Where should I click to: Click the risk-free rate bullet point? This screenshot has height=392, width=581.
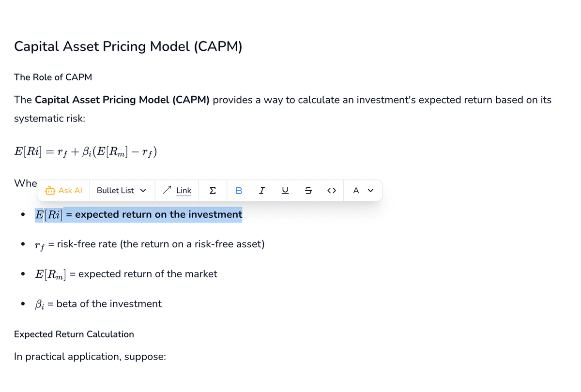(149, 244)
